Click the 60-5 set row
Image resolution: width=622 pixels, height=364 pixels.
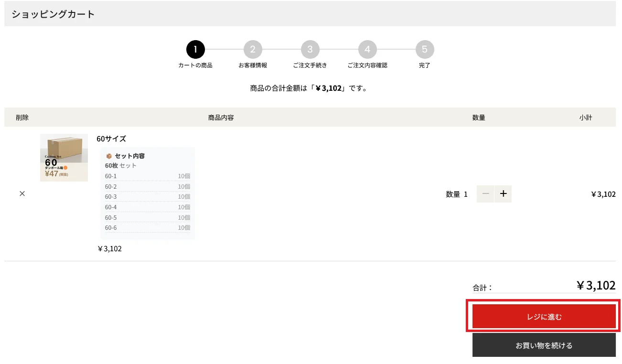pos(148,218)
